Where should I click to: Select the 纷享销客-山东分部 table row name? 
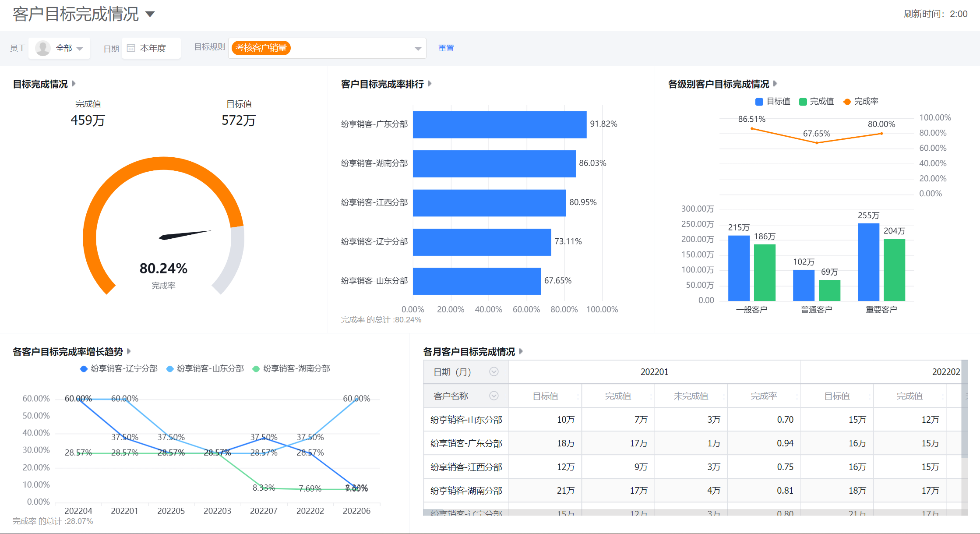[x=466, y=420]
